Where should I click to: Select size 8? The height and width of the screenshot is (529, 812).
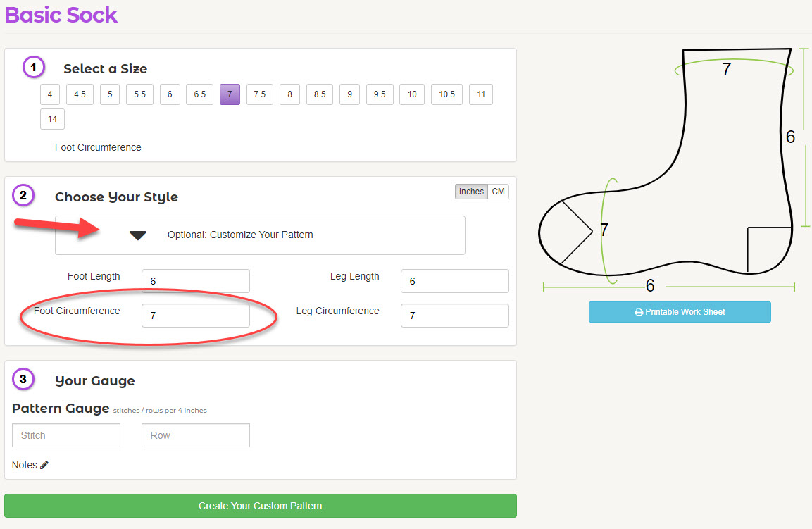289,94
